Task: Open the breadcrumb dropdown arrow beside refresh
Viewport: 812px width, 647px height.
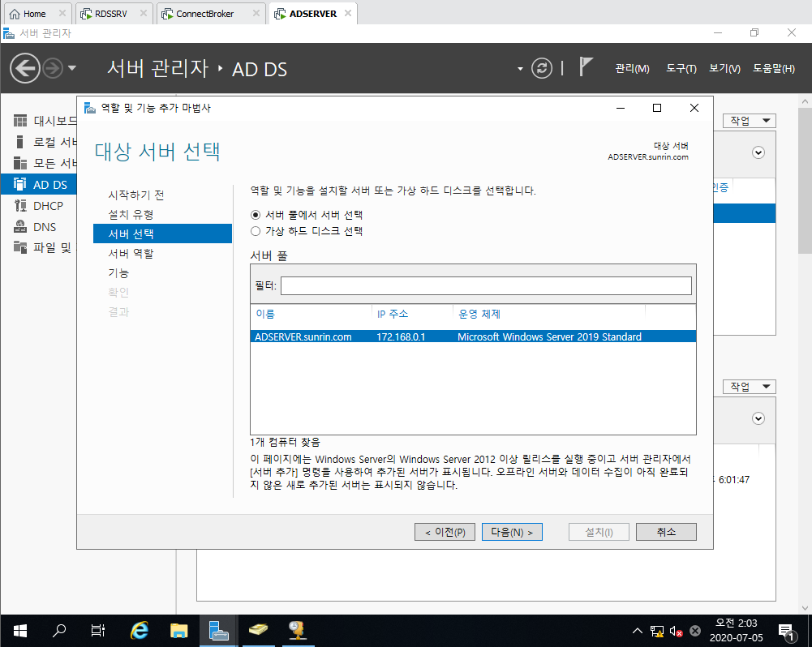Action: coord(520,69)
